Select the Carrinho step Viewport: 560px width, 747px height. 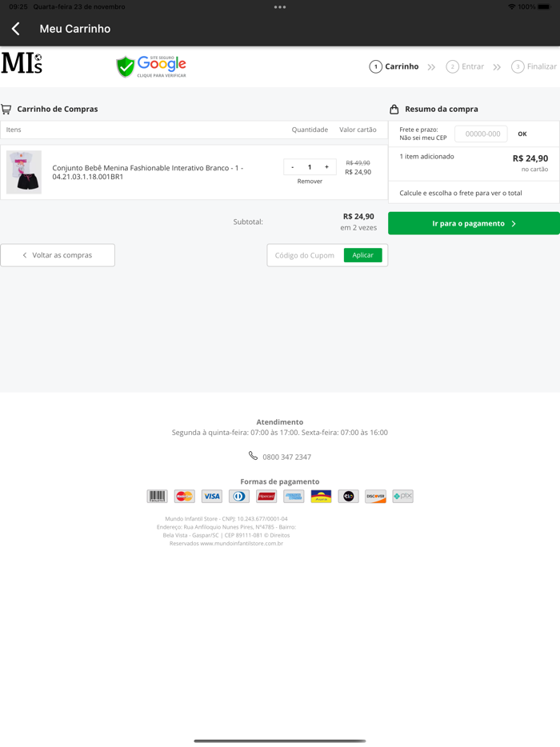click(394, 67)
